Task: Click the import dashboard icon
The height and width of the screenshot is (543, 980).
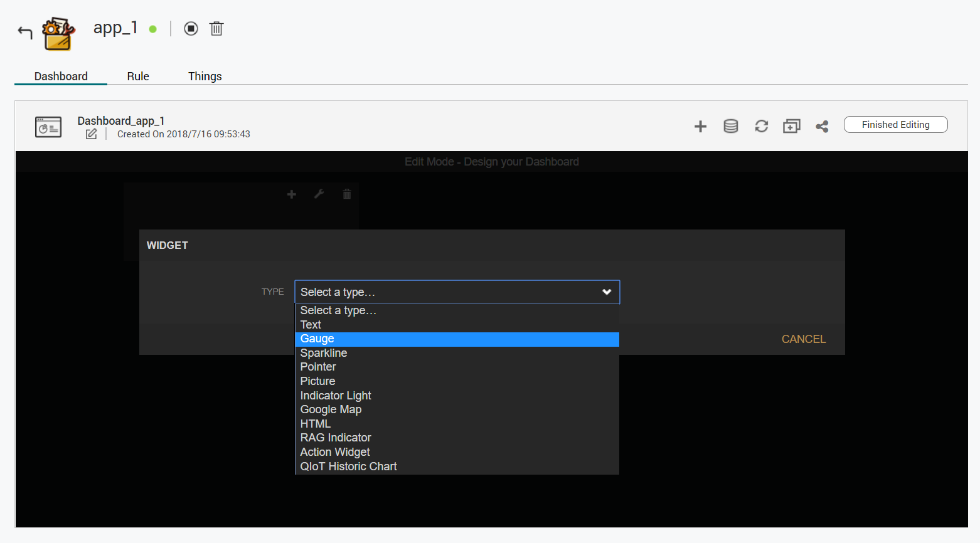Action: coord(791,127)
